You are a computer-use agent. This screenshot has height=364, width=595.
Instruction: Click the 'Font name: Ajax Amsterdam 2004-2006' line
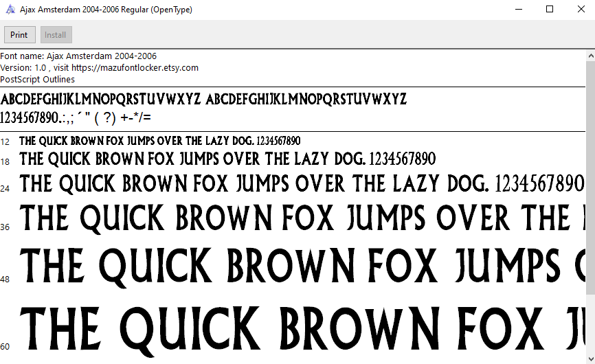tap(78, 56)
